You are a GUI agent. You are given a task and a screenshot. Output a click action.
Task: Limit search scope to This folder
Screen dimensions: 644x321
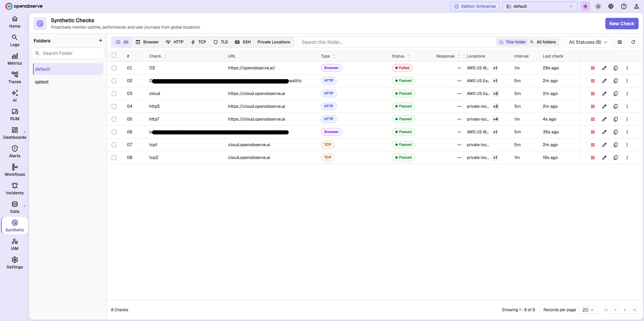pyautogui.click(x=512, y=42)
